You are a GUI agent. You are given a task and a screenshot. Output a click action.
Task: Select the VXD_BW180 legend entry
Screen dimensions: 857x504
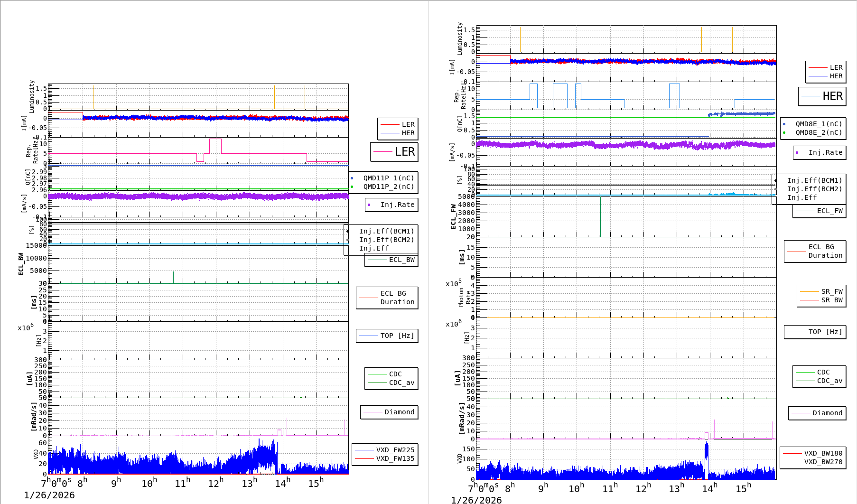822,453
